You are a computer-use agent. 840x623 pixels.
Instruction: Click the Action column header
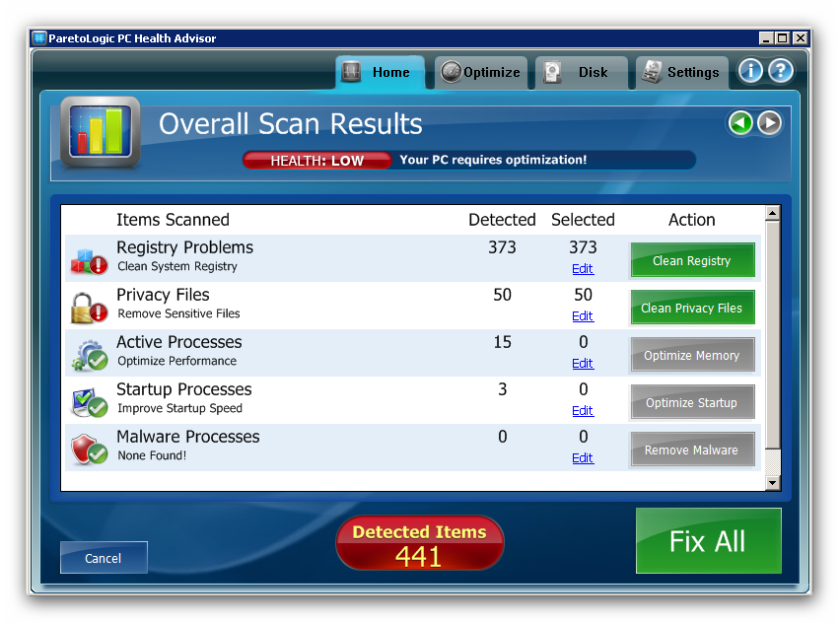[x=691, y=220]
